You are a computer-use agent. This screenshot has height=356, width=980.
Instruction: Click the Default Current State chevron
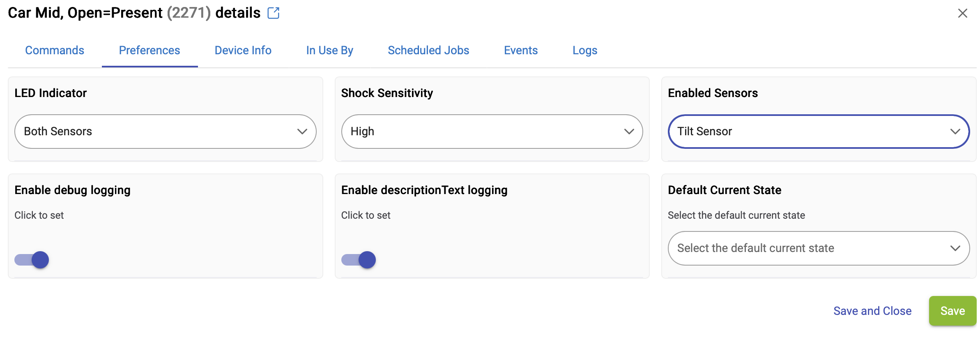[x=955, y=248]
